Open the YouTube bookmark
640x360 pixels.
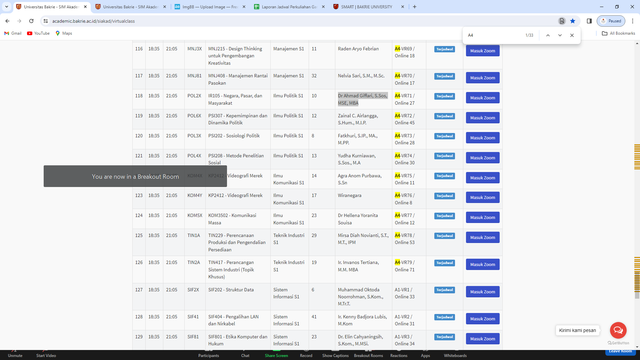point(38,33)
